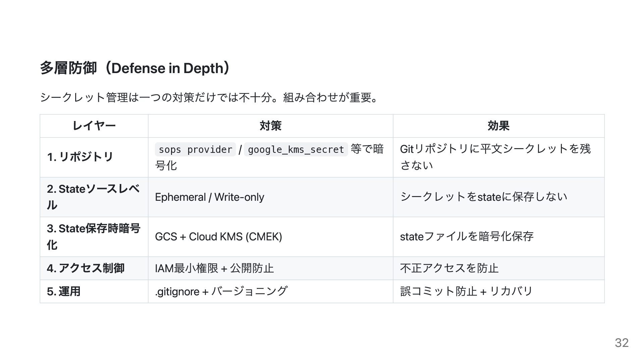Select the google_kms_secret code label
The height and width of the screenshot is (362, 644).
[x=296, y=149]
